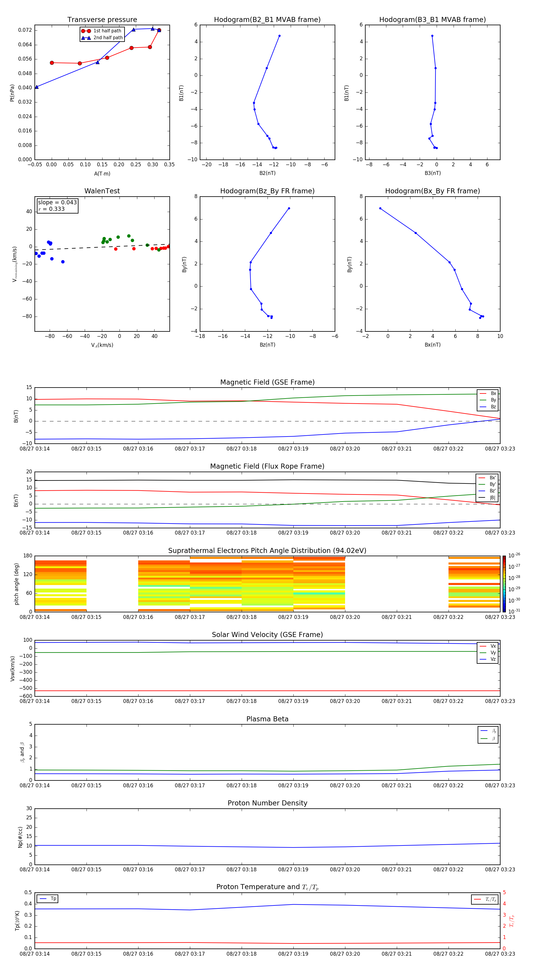This screenshot has width=535, height=980.
Task: Click the green By entry in GSE legend
Action: 488,400
